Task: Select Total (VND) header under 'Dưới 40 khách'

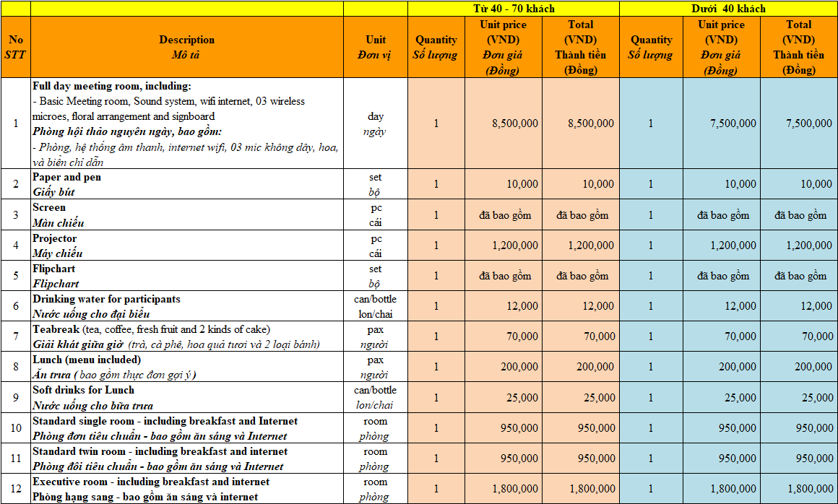Action: click(x=799, y=47)
